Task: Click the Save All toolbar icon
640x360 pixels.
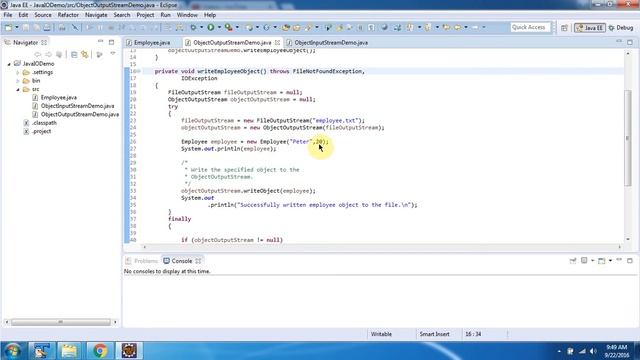Action: click(x=36, y=27)
